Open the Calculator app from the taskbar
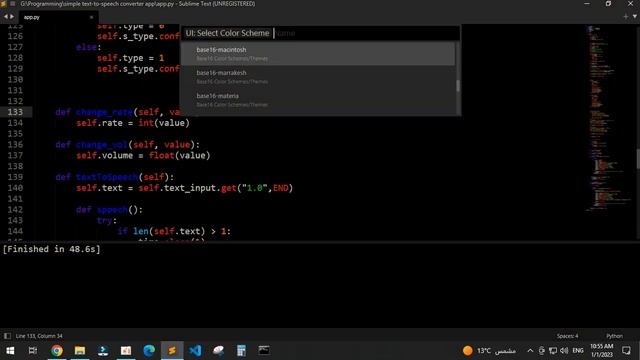Viewport: 640px width, 360px height. pos(241,351)
